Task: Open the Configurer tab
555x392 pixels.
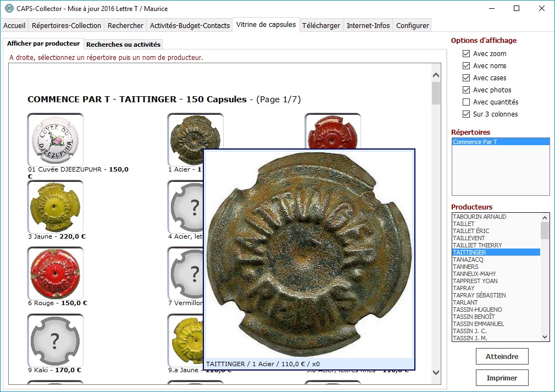Action: click(x=412, y=25)
